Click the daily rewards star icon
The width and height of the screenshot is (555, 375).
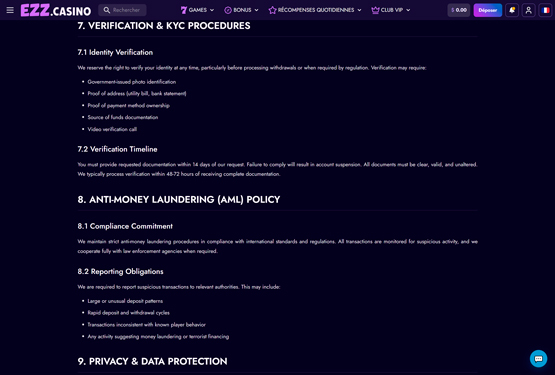coord(272,10)
